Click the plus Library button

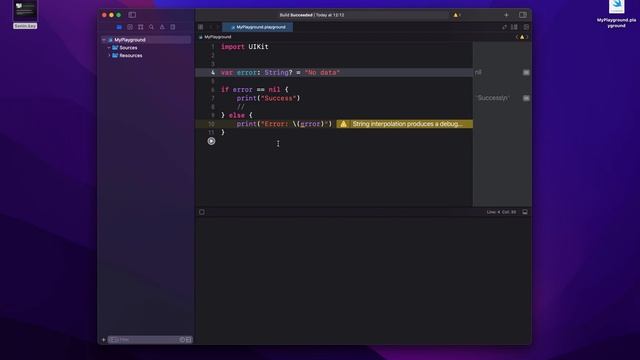click(506, 15)
